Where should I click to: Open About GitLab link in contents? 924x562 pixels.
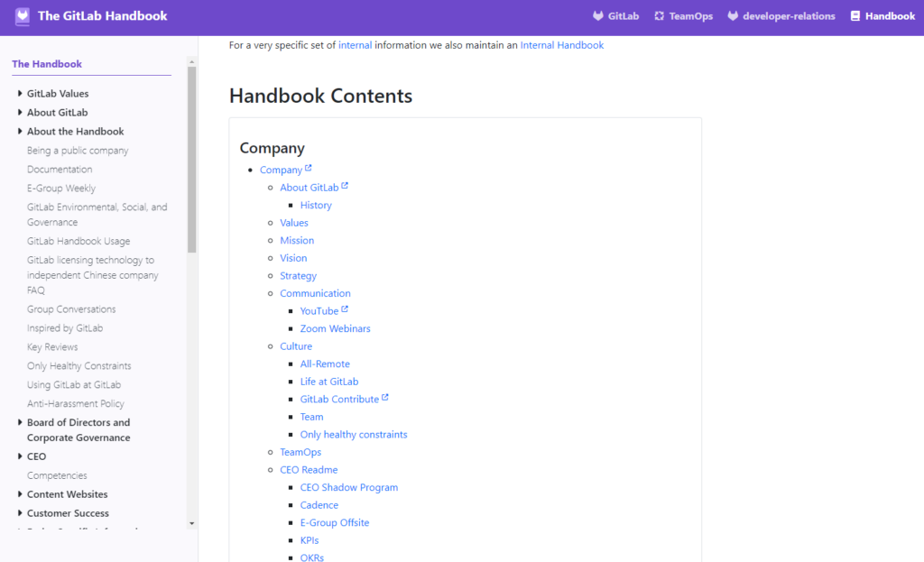click(310, 188)
